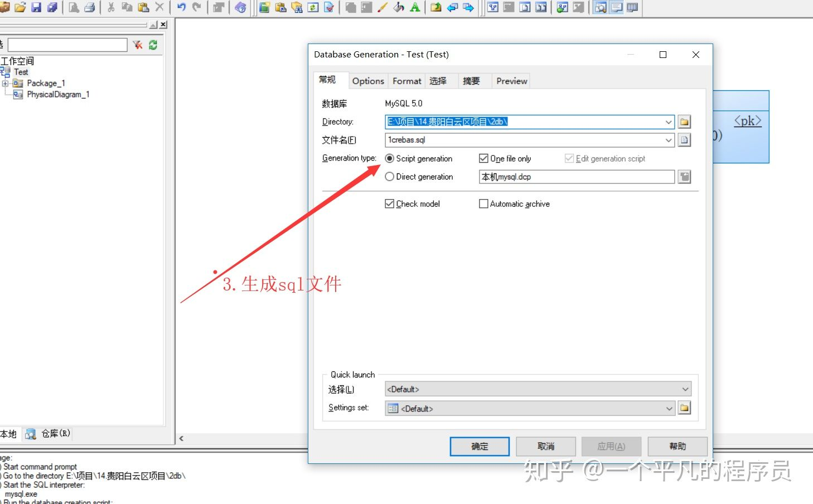The width and height of the screenshot is (813, 504).
Task: Refresh the object browser tree
Action: 153,45
